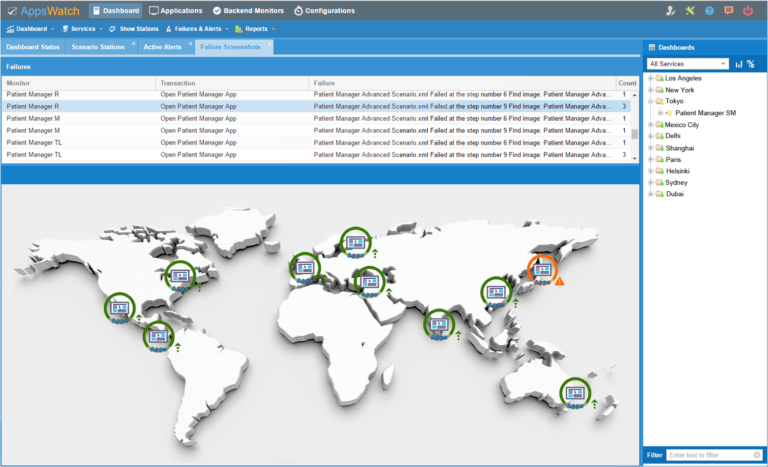Click the Tokyo warning triangle alert icon
This screenshot has width=768, height=467.
[559, 281]
